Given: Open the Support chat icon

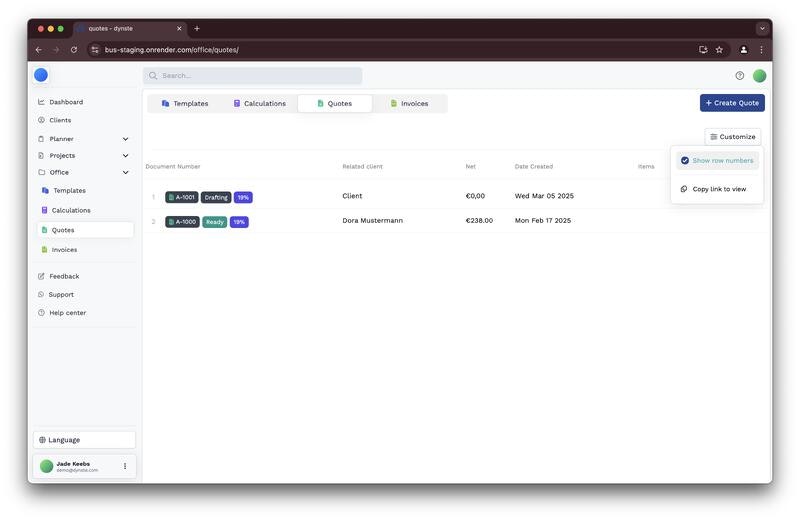Looking at the screenshot, I should 41,295.
